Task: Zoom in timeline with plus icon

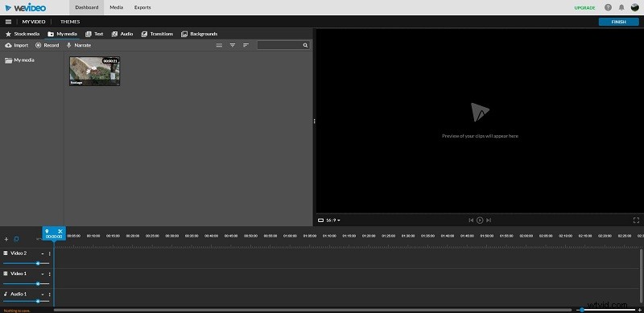Action: click(639, 310)
